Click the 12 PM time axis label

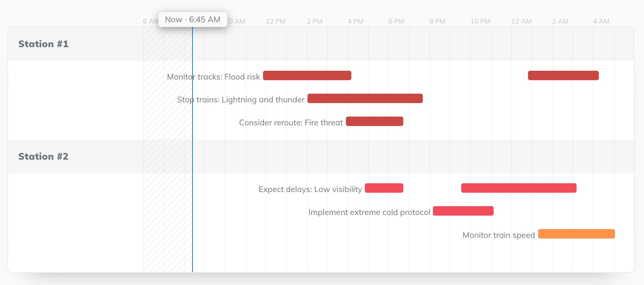coord(275,21)
